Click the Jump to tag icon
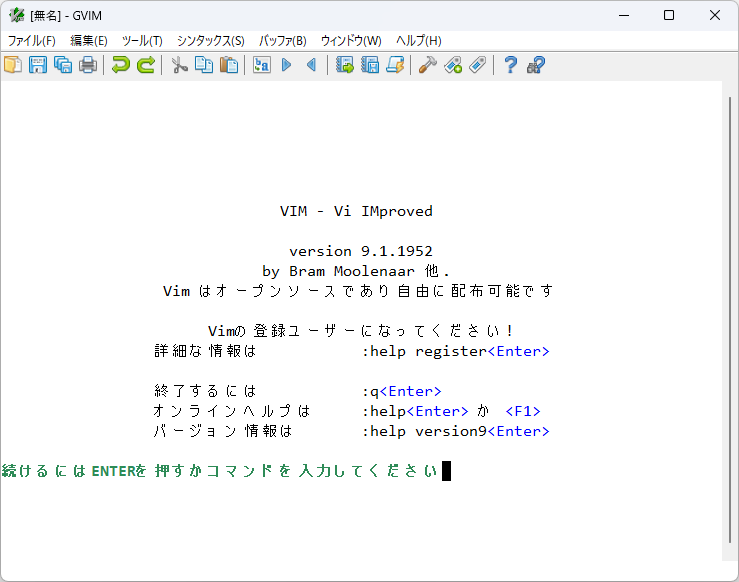This screenshot has width=739, height=582. tap(478, 65)
